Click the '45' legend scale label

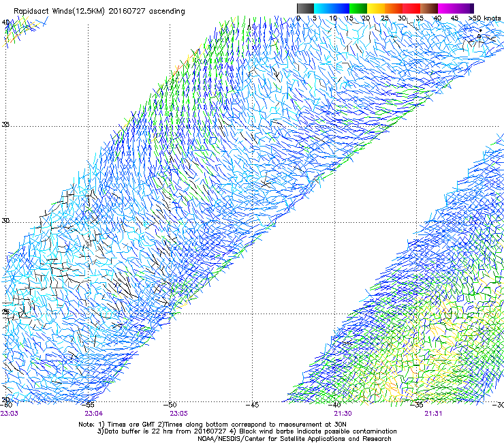[x=454, y=18]
